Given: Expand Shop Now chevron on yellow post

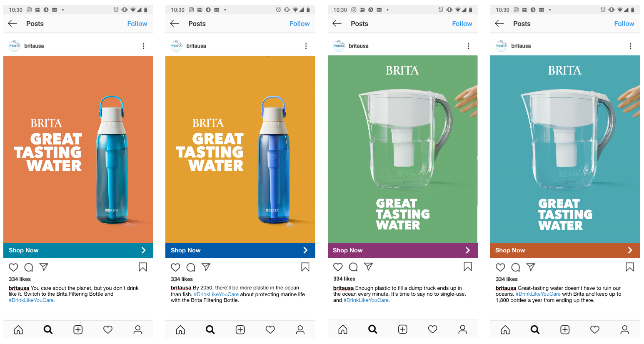Looking at the screenshot, I should [x=305, y=250].
